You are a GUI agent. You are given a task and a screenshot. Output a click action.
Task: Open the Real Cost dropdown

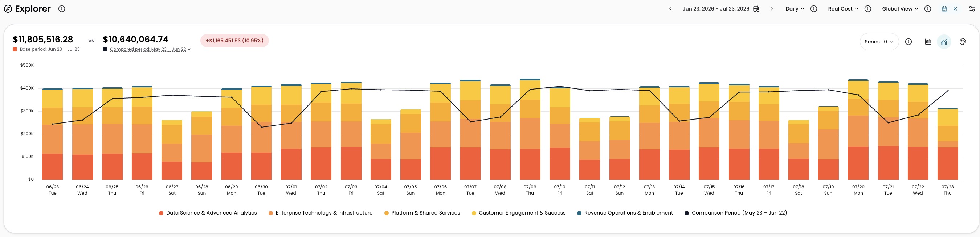coord(843,9)
